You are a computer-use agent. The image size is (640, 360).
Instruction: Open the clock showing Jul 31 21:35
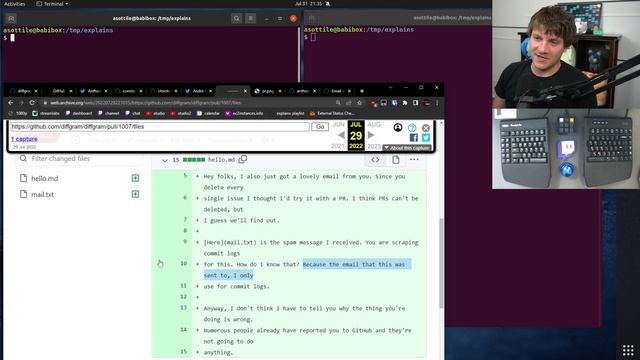click(309, 4)
